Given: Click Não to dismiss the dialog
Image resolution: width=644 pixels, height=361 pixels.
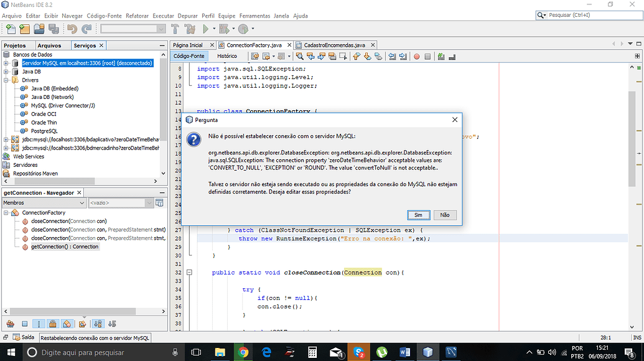Looking at the screenshot, I should coord(445,214).
